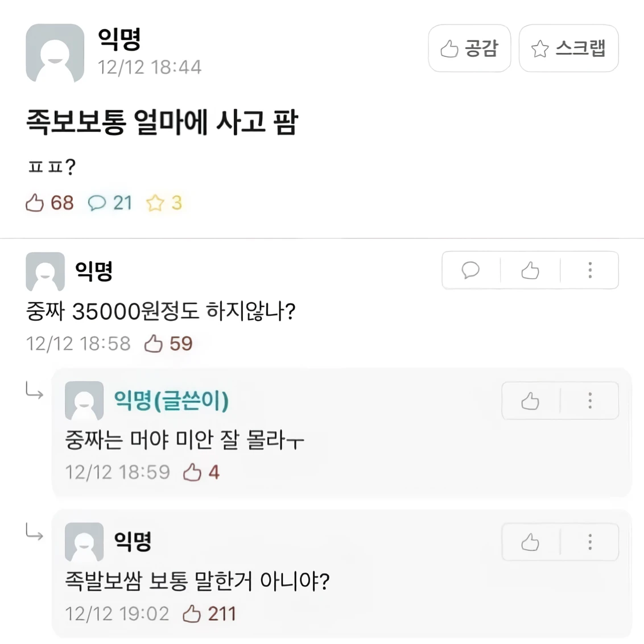Click the thumbs-up count 68 icon
The height and width of the screenshot is (644, 644).
[35, 203]
